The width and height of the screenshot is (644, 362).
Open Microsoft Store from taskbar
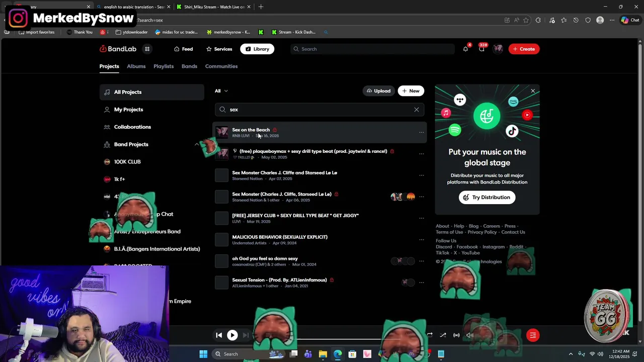(352, 354)
